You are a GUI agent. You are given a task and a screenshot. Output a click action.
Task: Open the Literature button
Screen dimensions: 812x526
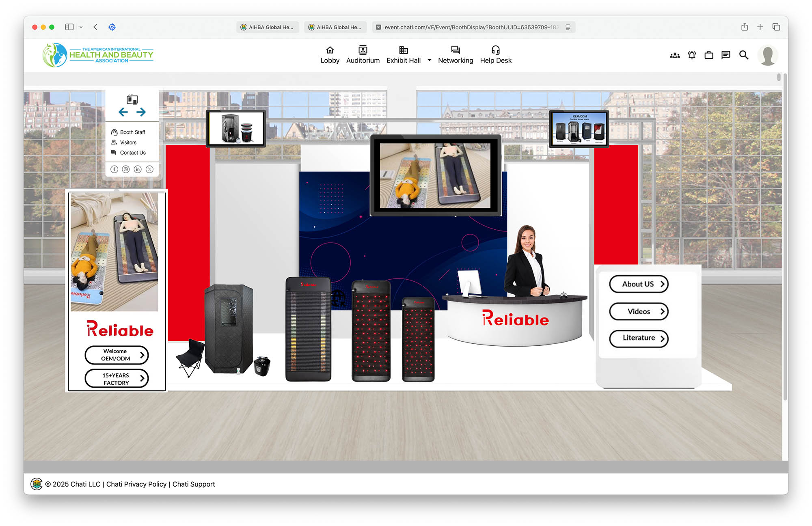pyautogui.click(x=638, y=338)
